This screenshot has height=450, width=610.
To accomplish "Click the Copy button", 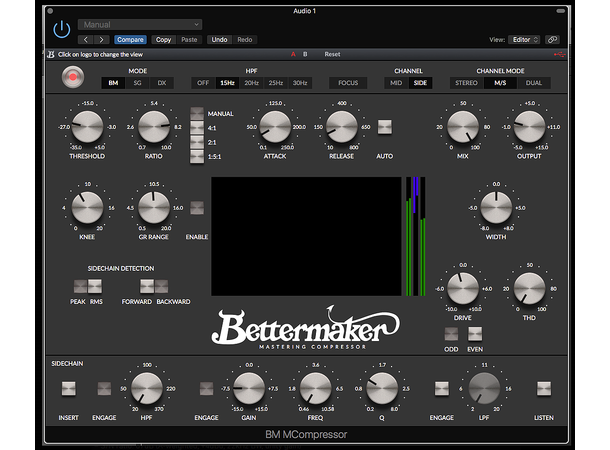I will pos(163,40).
